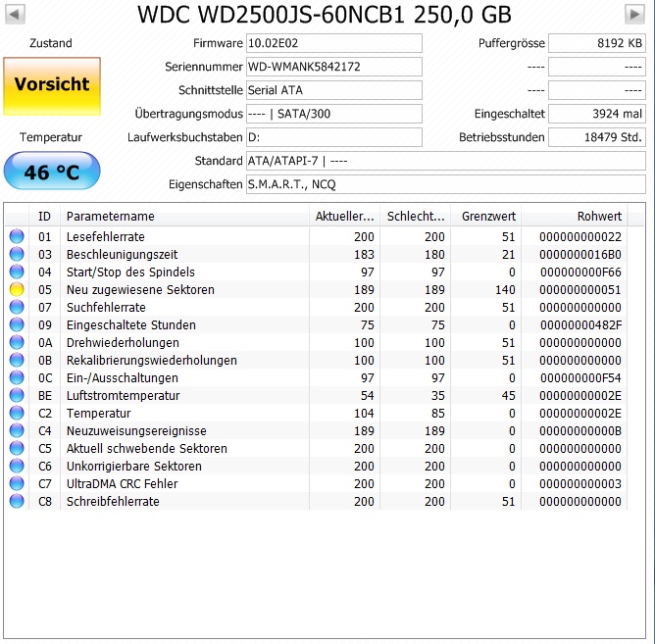Select the Suchfehlerrate parameter name

106,308
